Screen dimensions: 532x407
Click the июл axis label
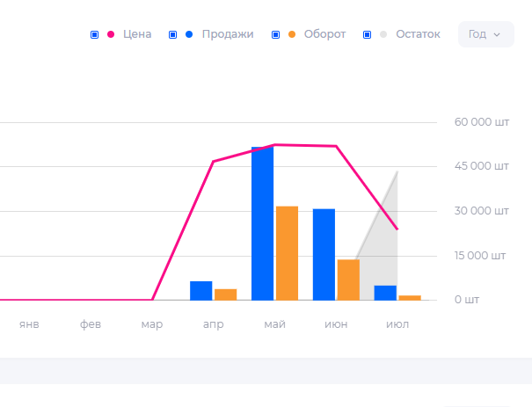397,324
